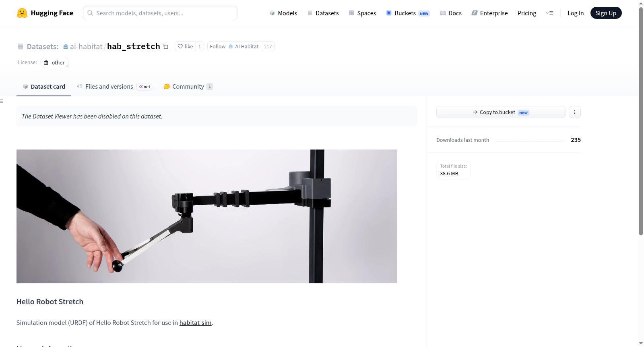
Task: Open Datasets in the top navigation
Action: click(x=323, y=13)
